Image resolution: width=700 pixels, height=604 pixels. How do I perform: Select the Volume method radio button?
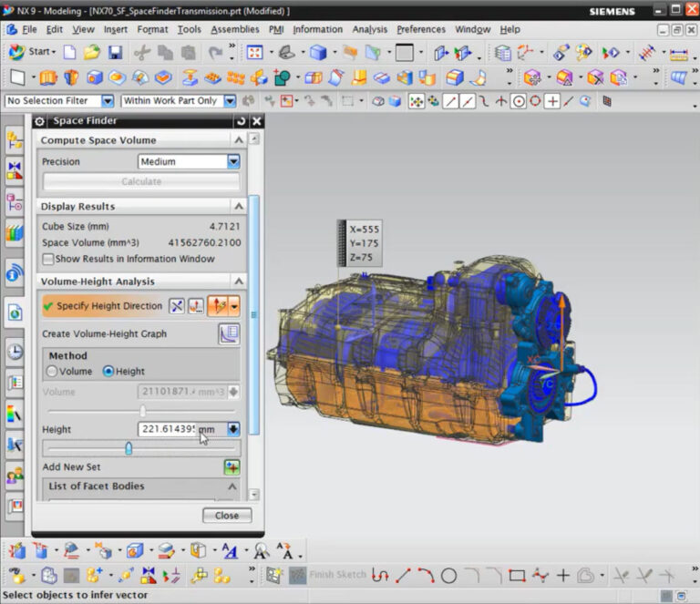pos(52,371)
